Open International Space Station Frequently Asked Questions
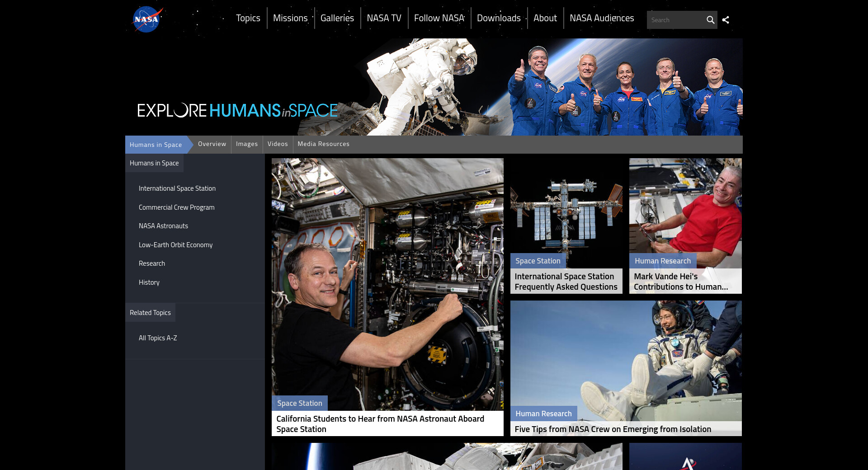Viewport: 868px width, 470px height. pyautogui.click(x=566, y=282)
